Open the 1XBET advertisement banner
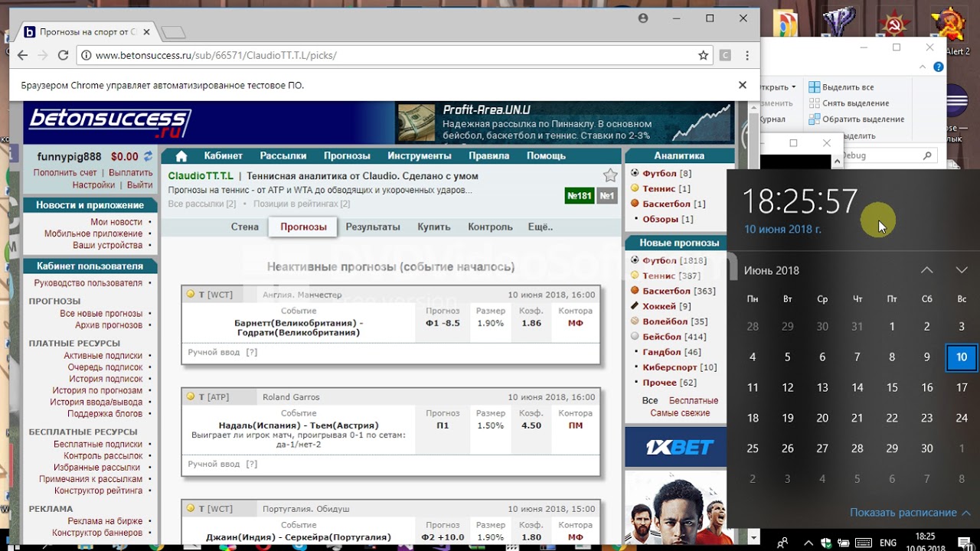This screenshot has height=551, width=980. coord(675,447)
